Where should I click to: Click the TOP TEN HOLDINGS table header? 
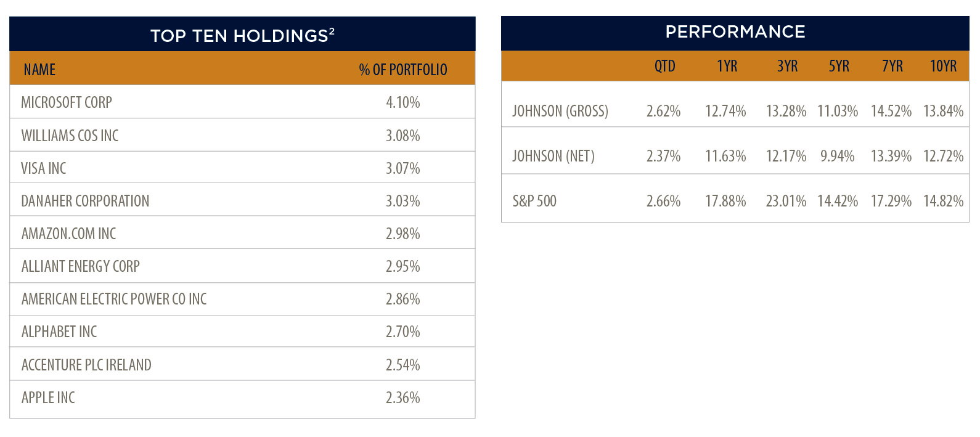coord(242,35)
